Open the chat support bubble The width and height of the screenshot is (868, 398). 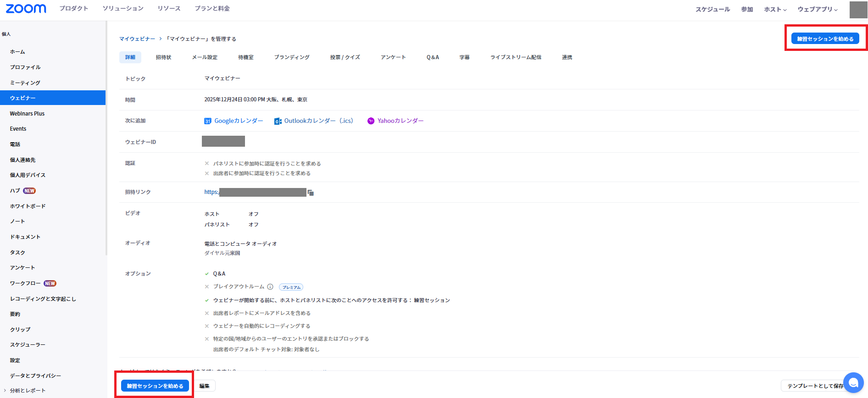click(853, 383)
